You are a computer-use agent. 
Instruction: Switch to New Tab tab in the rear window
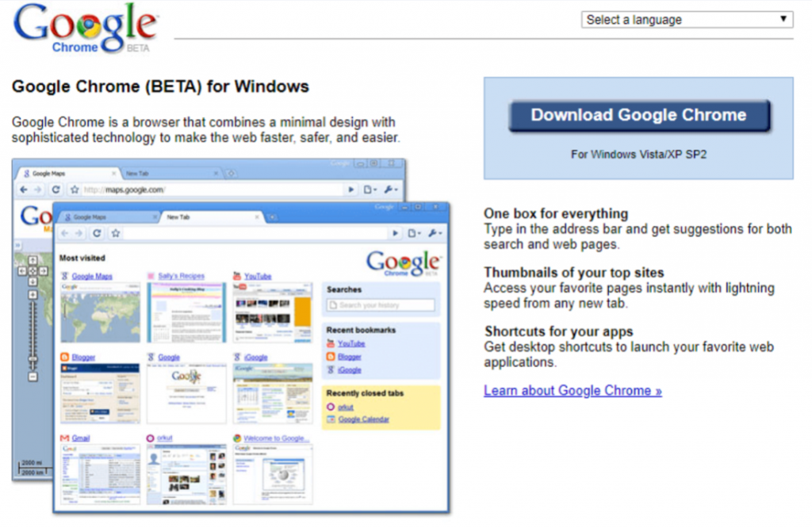coord(172,174)
